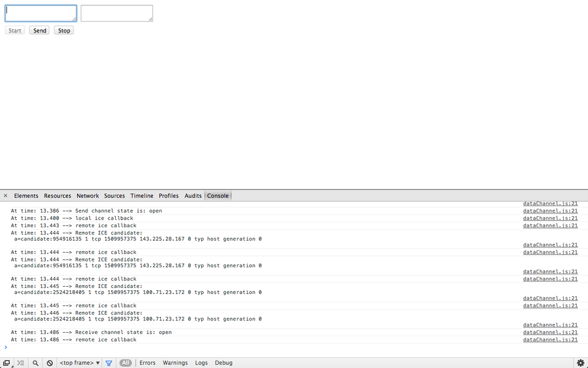Enable the Errors console filter
The image size is (588, 368).
[x=147, y=363]
